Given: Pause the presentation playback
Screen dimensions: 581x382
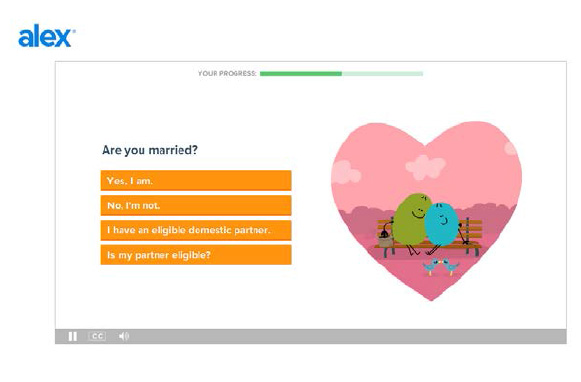Looking at the screenshot, I should [73, 336].
